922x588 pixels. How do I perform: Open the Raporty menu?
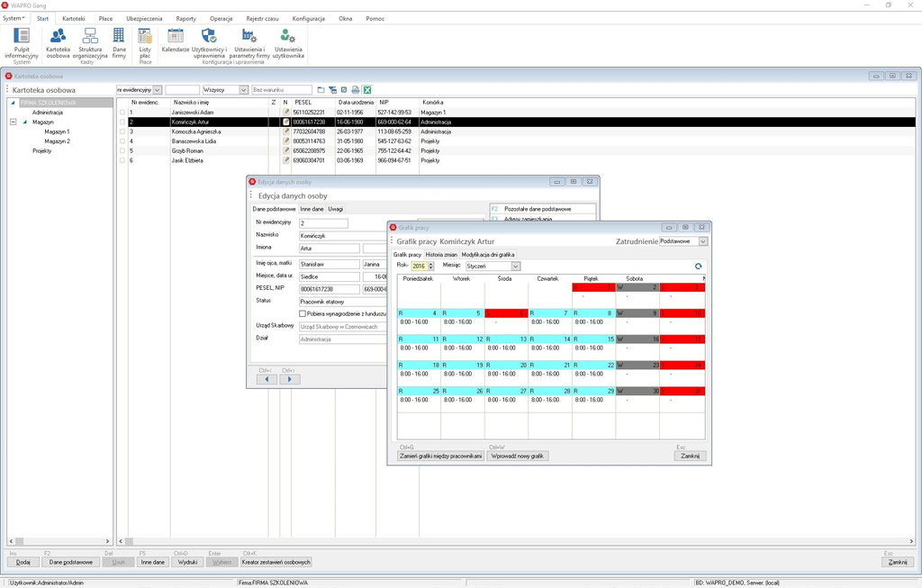click(185, 18)
